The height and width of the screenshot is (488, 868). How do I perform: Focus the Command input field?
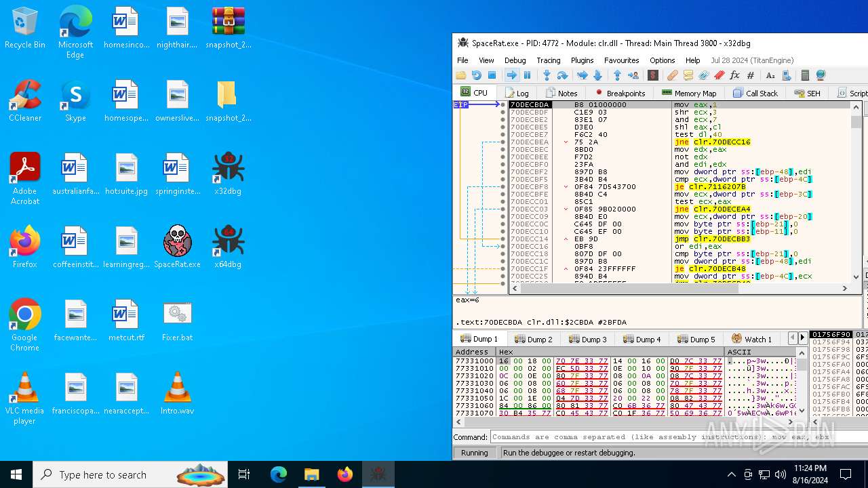pos(679,437)
